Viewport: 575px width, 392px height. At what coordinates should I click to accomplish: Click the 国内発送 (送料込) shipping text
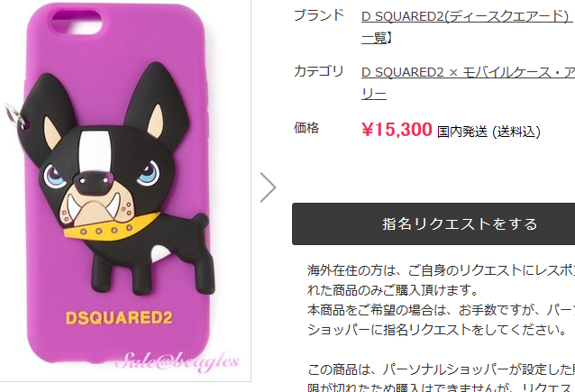[488, 132]
